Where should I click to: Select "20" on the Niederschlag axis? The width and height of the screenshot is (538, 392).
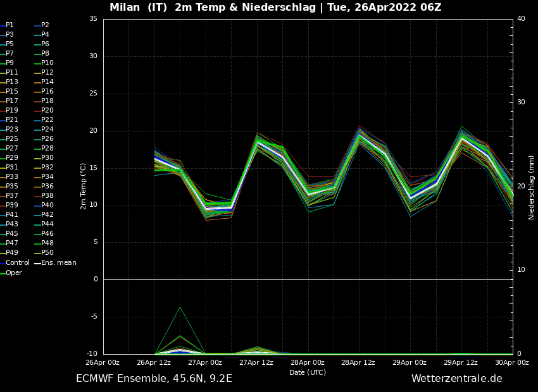point(521,186)
